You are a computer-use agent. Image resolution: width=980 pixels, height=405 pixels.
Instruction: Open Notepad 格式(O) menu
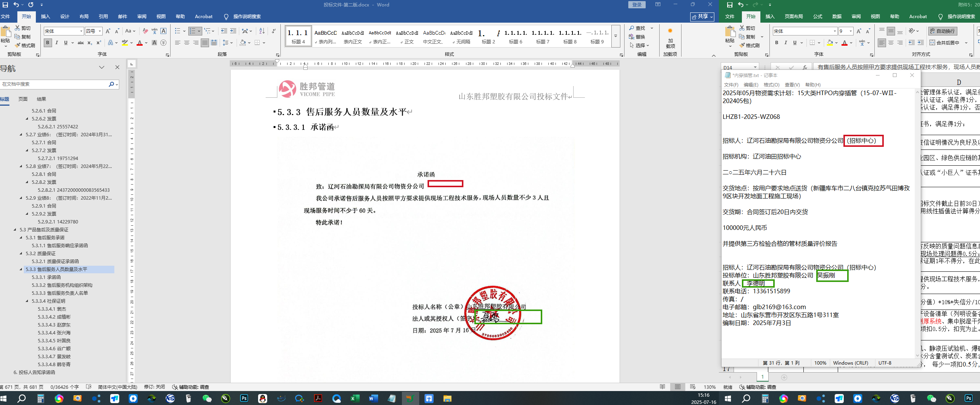[x=772, y=85]
